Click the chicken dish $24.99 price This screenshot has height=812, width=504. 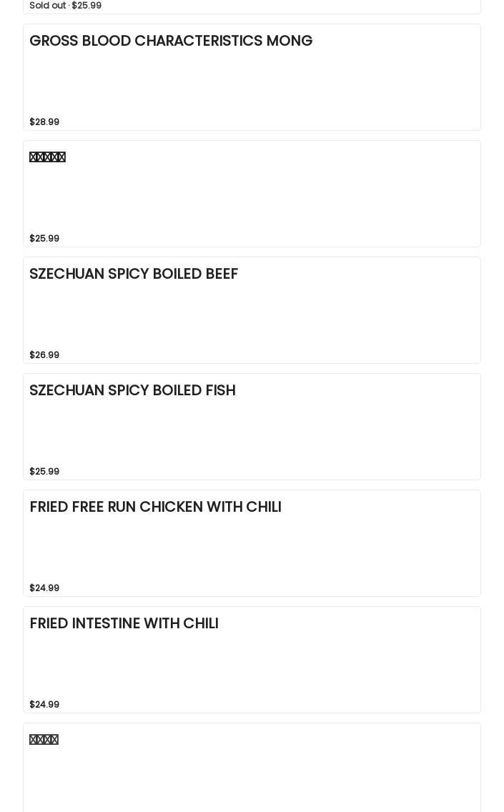[x=44, y=588]
